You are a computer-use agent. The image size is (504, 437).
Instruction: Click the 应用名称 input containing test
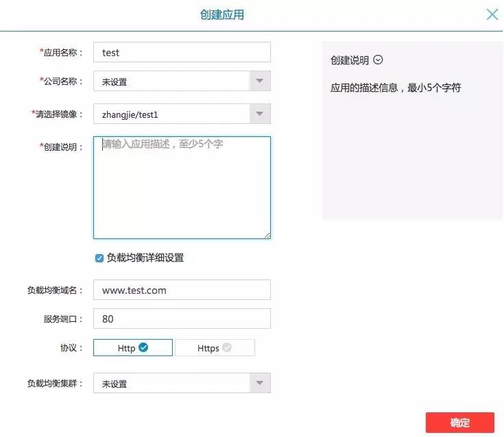tap(182, 52)
